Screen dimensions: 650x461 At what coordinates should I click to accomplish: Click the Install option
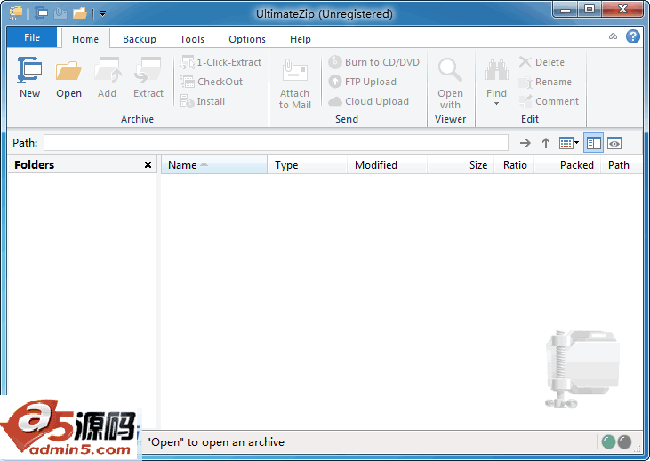click(202, 101)
